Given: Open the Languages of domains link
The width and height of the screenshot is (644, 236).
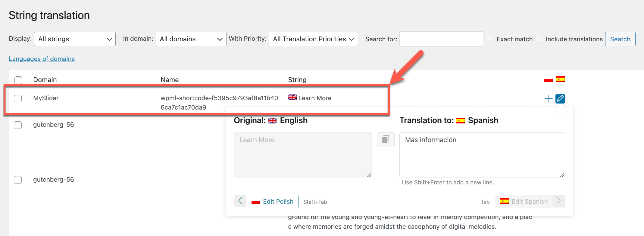Looking at the screenshot, I should tap(42, 59).
